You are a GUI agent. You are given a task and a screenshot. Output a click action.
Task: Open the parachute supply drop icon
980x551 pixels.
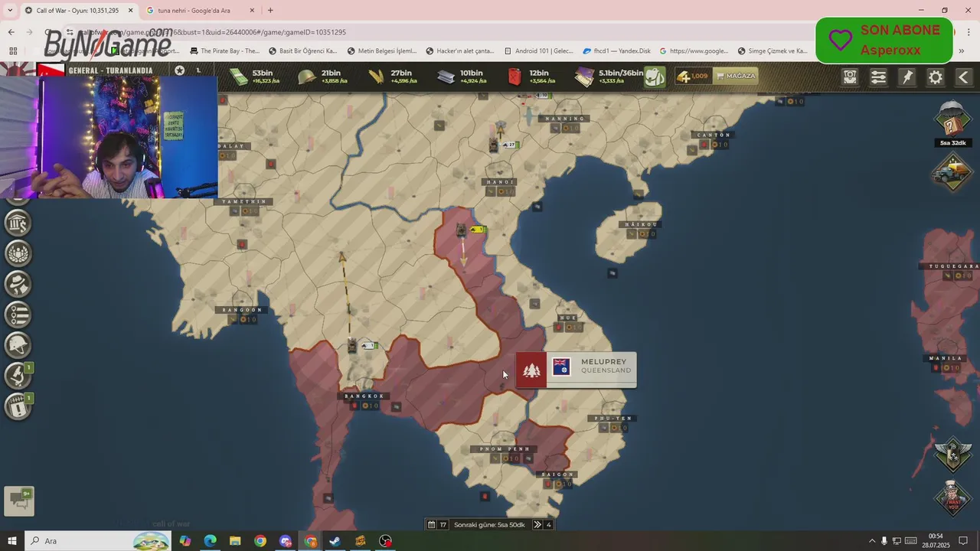pos(952,119)
